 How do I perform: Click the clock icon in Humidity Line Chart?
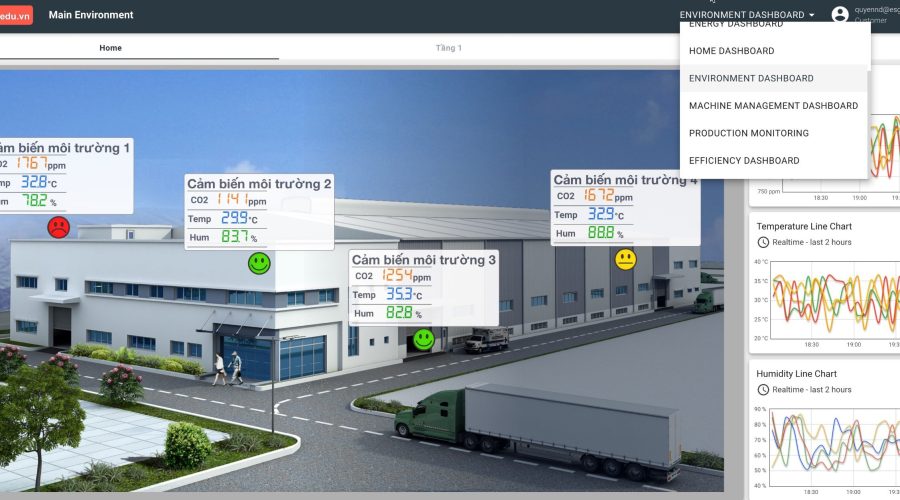pos(763,389)
